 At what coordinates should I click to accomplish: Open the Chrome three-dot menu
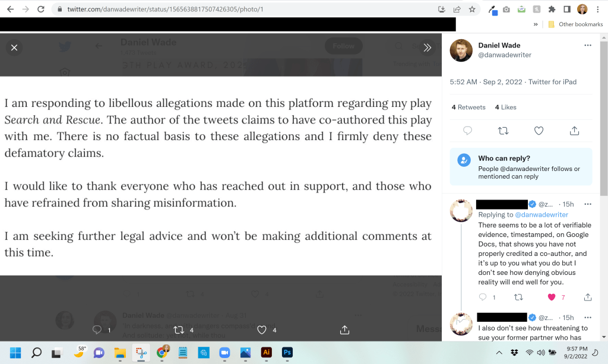pyautogui.click(x=598, y=10)
